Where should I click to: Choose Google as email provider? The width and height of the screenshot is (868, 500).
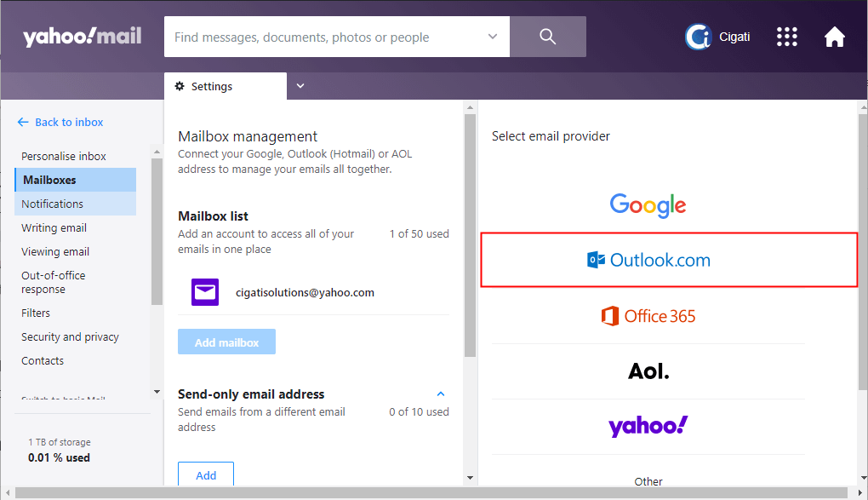coord(648,205)
